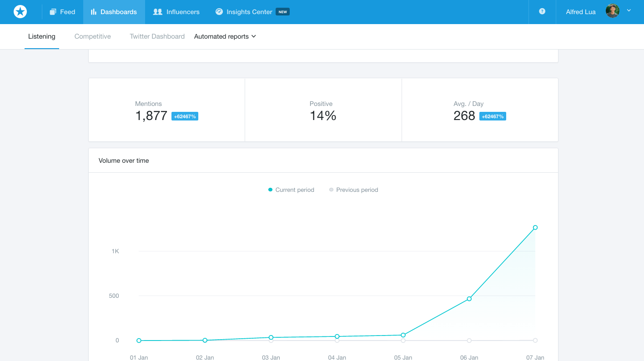Switch to the Competitive tab
644x361 pixels.
92,36
